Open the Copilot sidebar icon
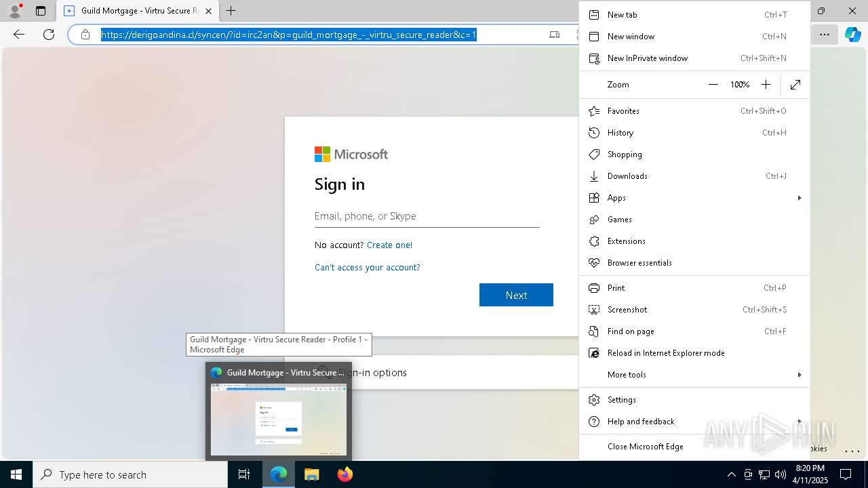Viewport: 868px width, 488px height. point(852,35)
